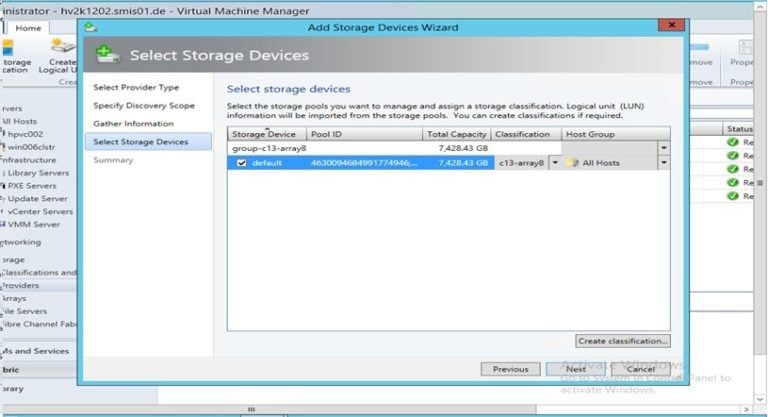Click the Previous button

[x=510, y=369]
